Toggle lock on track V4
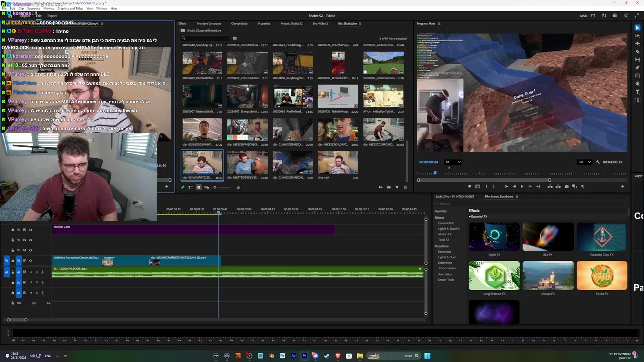Screen dimensions: 644x362 (13, 230)
